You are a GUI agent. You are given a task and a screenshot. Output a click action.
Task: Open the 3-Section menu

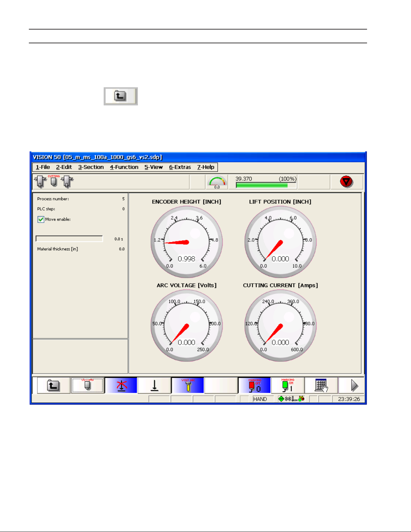(91, 167)
